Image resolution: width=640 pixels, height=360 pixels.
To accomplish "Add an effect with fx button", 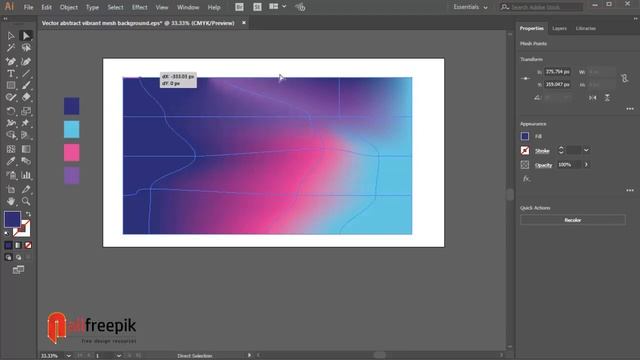I will pyautogui.click(x=526, y=179).
